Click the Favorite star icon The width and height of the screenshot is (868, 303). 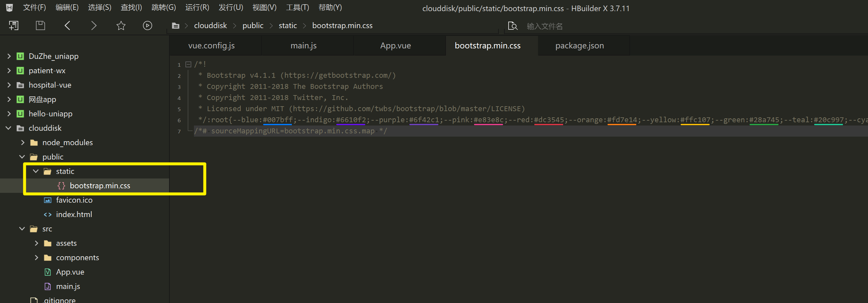121,25
